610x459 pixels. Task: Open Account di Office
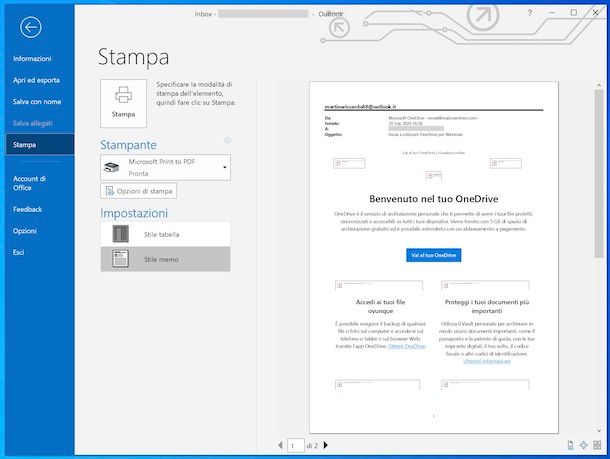pos(29,183)
